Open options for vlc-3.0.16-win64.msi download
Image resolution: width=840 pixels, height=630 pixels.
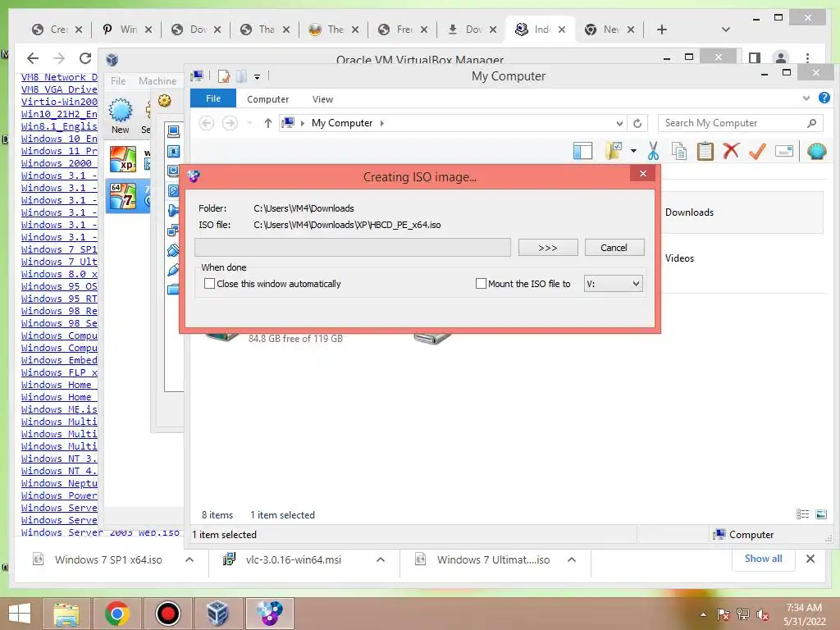point(381,559)
